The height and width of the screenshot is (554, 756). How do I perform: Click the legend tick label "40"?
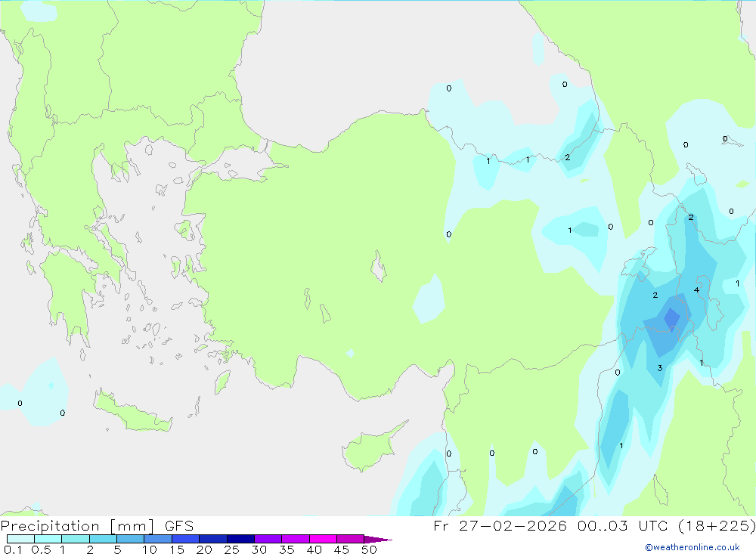[x=314, y=549]
